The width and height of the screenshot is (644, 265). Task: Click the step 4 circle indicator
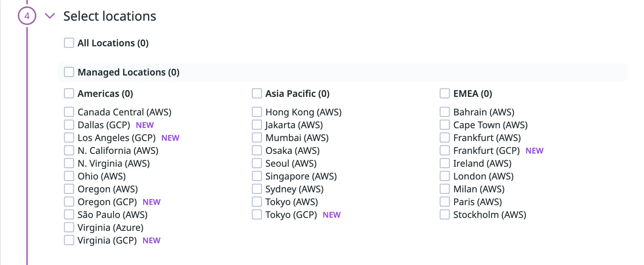(x=27, y=16)
